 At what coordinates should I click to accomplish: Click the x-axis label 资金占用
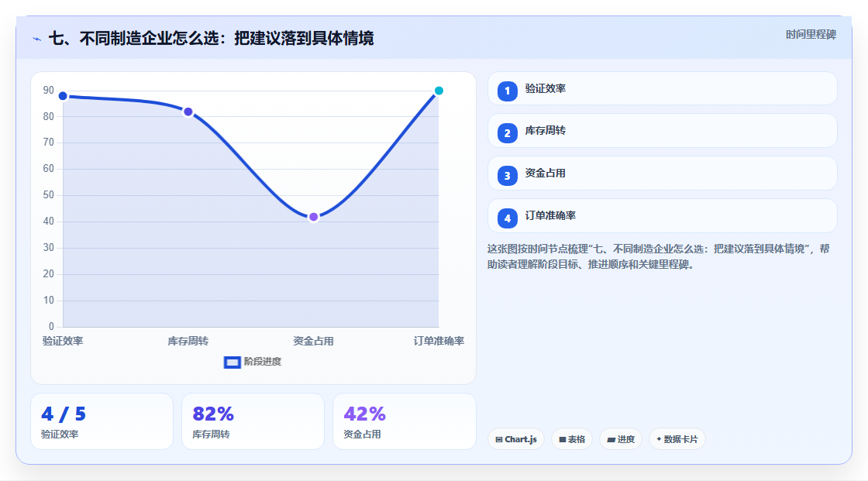(x=313, y=342)
